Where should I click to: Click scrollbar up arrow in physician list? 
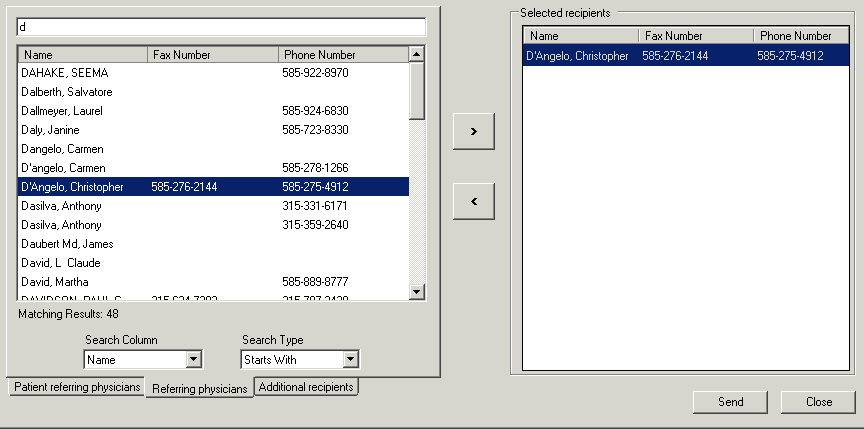coord(417,54)
